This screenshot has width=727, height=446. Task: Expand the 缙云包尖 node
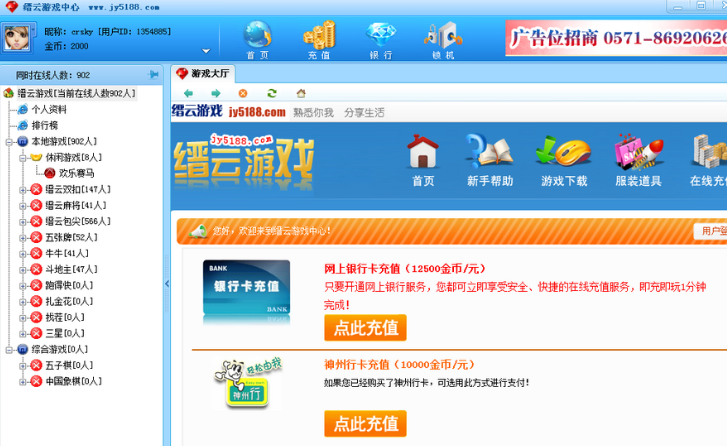(23, 222)
